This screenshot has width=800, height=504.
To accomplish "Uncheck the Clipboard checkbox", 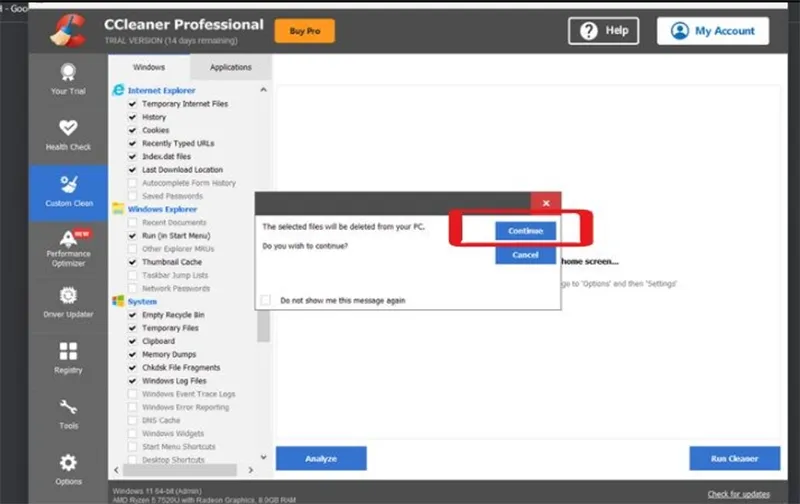I will [x=132, y=341].
